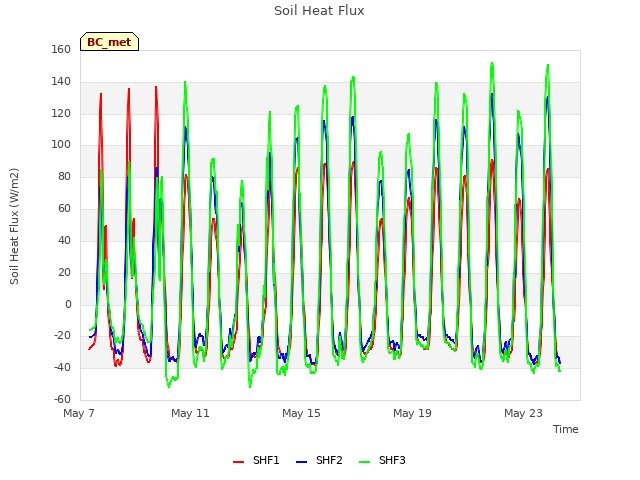Toggle SHF1 series in the legend

[256, 460]
